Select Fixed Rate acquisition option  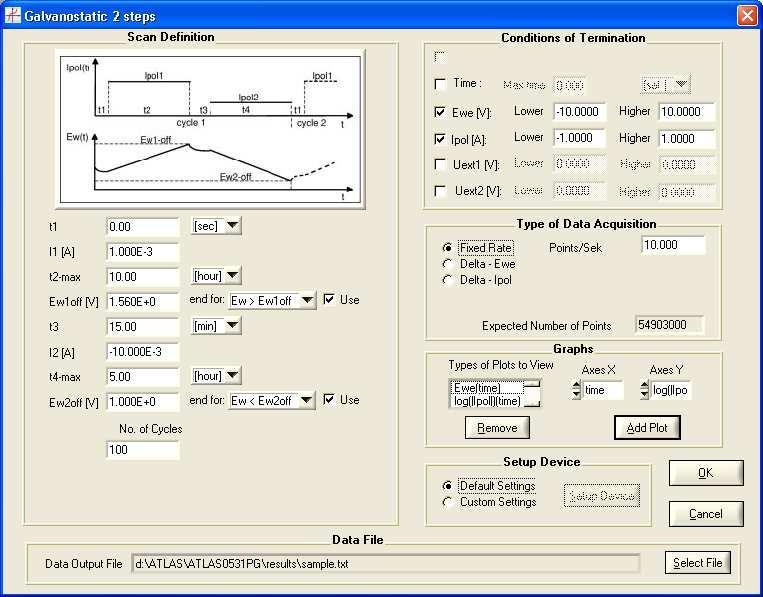(x=447, y=248)
